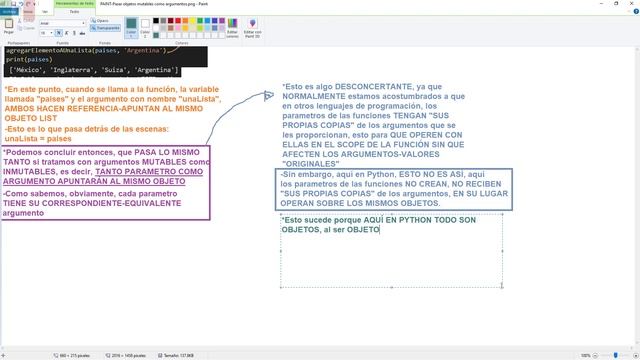Click the Herramientas de texto contextual tab header
The image size is (640, 360).
(75, 4)
